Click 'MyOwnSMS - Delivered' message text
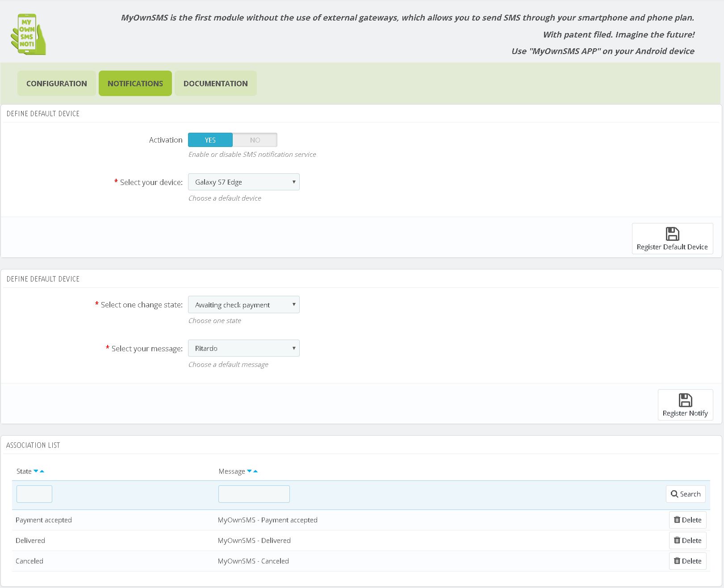Viewport: 724px width, 588px height. pyautogui.click(x=254, y=540)
